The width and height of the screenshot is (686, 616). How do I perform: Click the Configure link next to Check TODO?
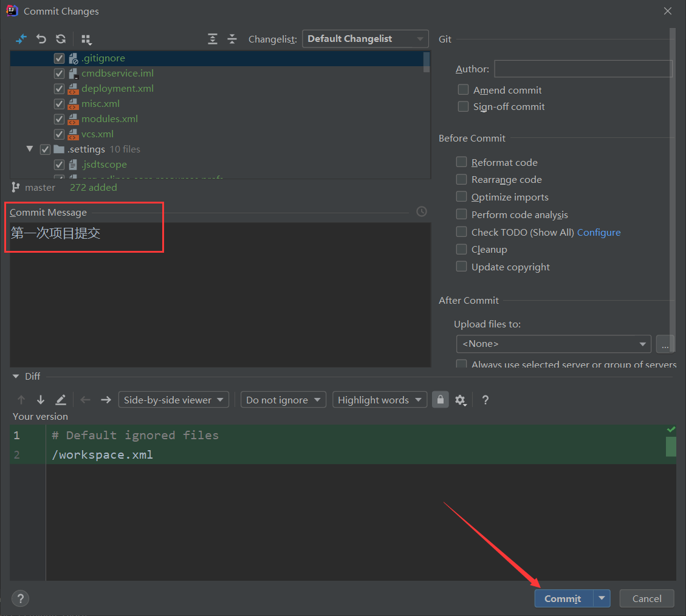coord(599,232)
